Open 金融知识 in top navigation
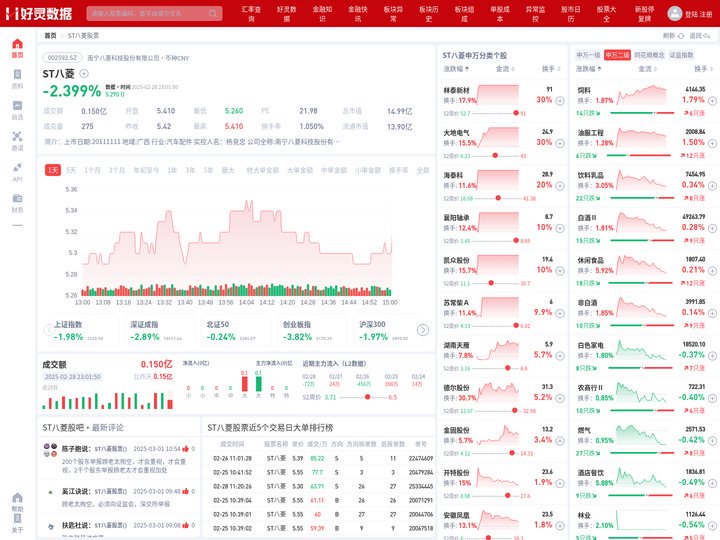The image size is (720, 540). click(x=322, y=14)
